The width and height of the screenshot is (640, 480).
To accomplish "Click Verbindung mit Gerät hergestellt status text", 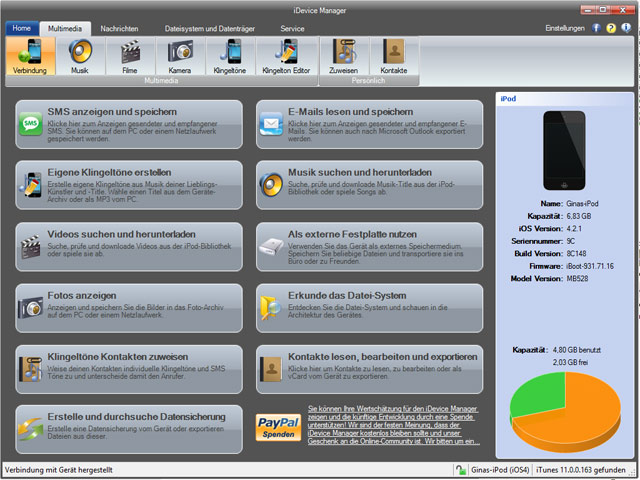I will tap(59, 470).
